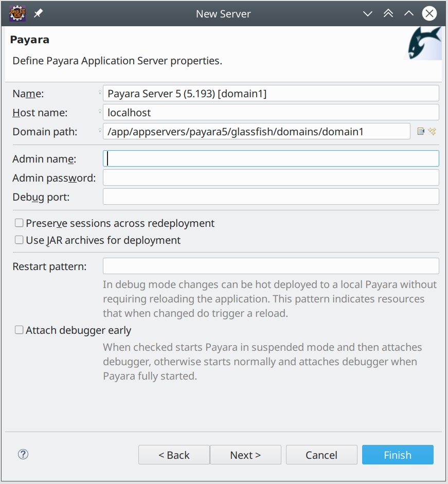Screen dimensions: 448x484
Task: Cancel the New Server wizard
Action: tap(321, 455)
